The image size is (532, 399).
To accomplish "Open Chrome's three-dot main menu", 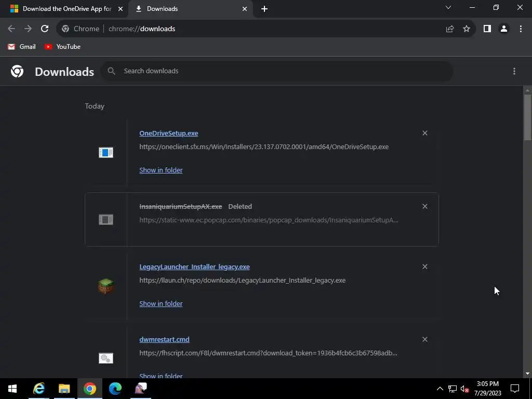I will pyautogui.click(x=521, y=29).
